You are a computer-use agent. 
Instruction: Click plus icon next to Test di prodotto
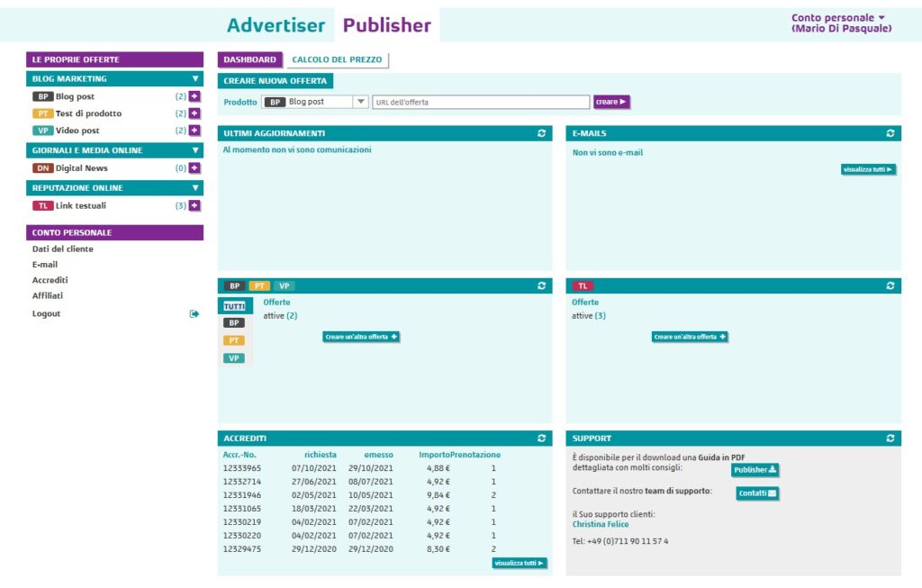click(194, 113)
